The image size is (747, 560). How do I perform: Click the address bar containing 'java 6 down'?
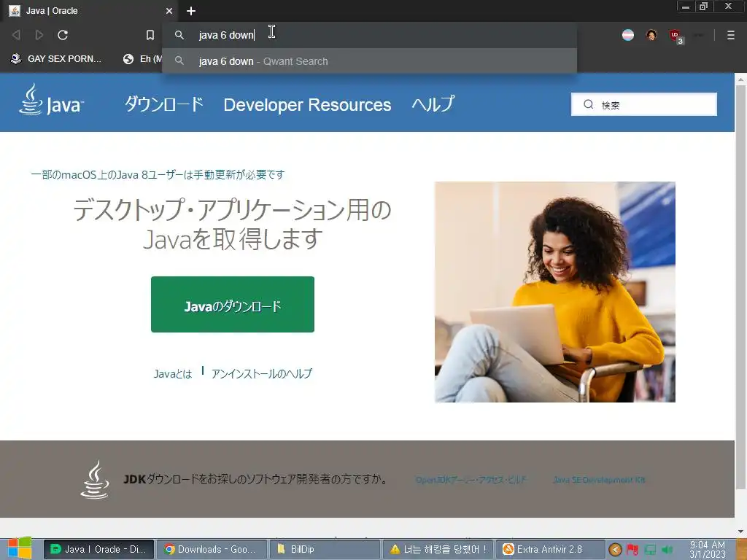click(369, 35)
